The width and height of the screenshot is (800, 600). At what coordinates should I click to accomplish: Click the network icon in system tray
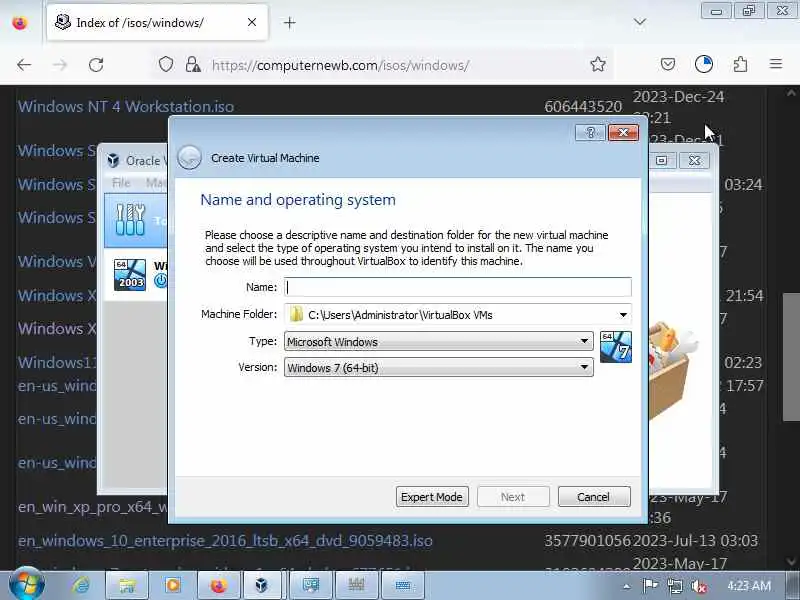(674, 586)
